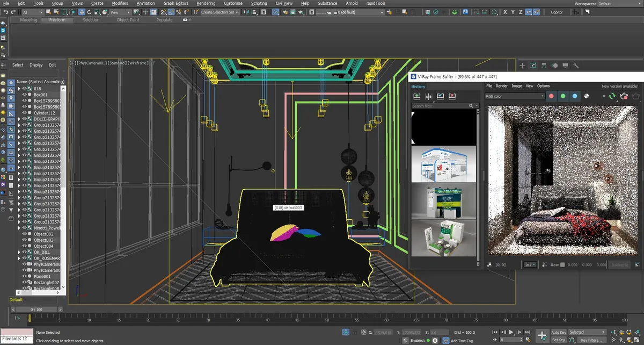Select the Select and Move tool
The width and height of the screenshot is (644, 345).
82,12
